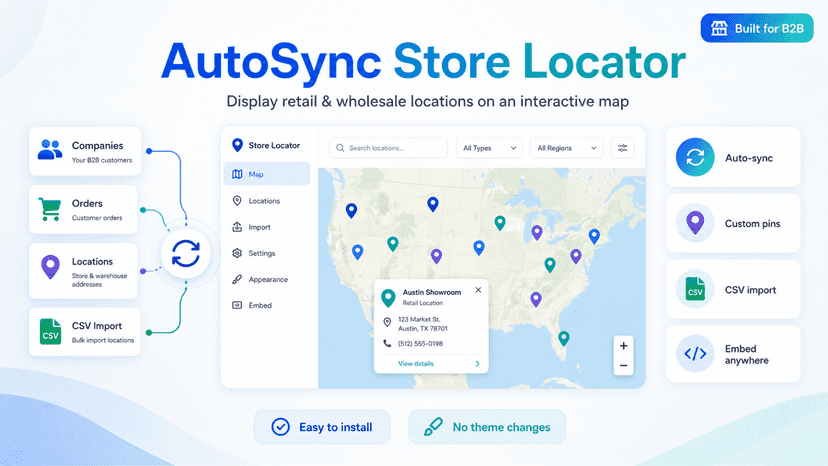Expand the All Regions dropdown
Viewport: 828px width, 466px height.
(x=567, y=148)
